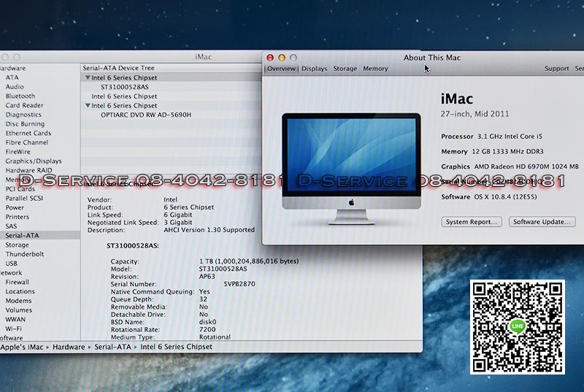Select ATA in the Hardware sidebar
Screen dimensions: 584x392
pyautogui.click(x=12, y=77)
